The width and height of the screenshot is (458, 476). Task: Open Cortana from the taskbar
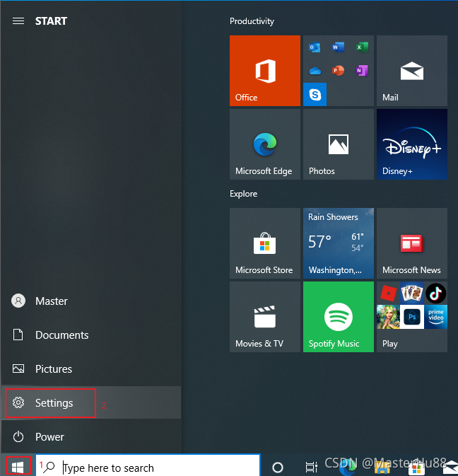click(x=278, y=468)
